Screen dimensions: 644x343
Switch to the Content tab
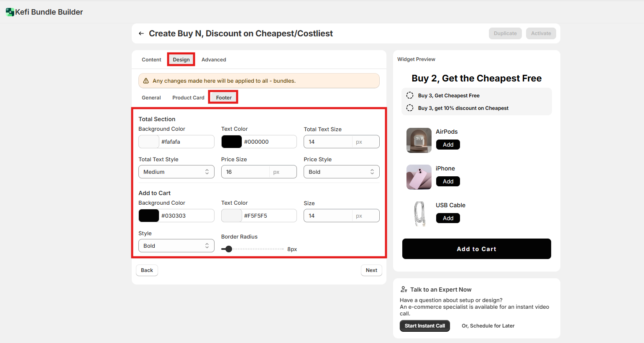coord(151,60)
